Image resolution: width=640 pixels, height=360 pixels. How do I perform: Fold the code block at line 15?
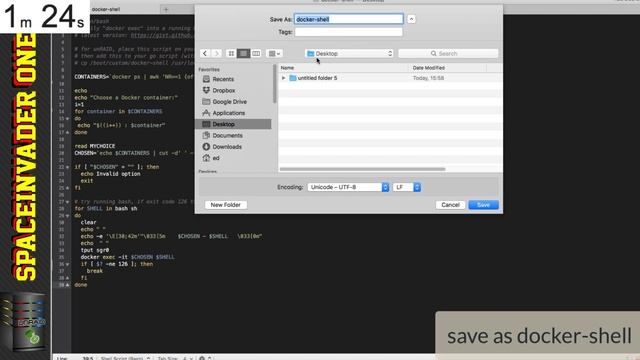point(67,119)
